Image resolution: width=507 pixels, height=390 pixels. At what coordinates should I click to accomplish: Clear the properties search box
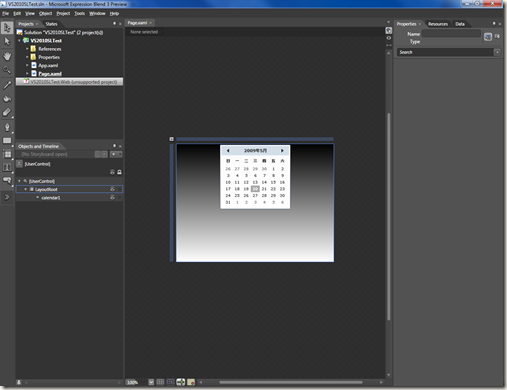[x=497, y=52]
